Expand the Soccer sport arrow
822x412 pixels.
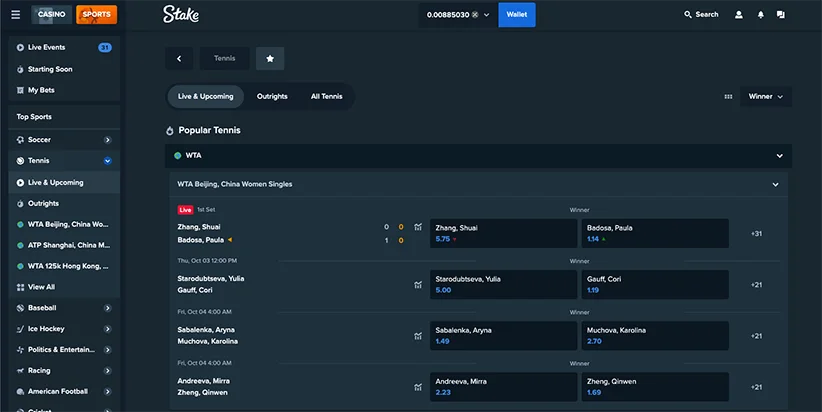click(107, 140)
